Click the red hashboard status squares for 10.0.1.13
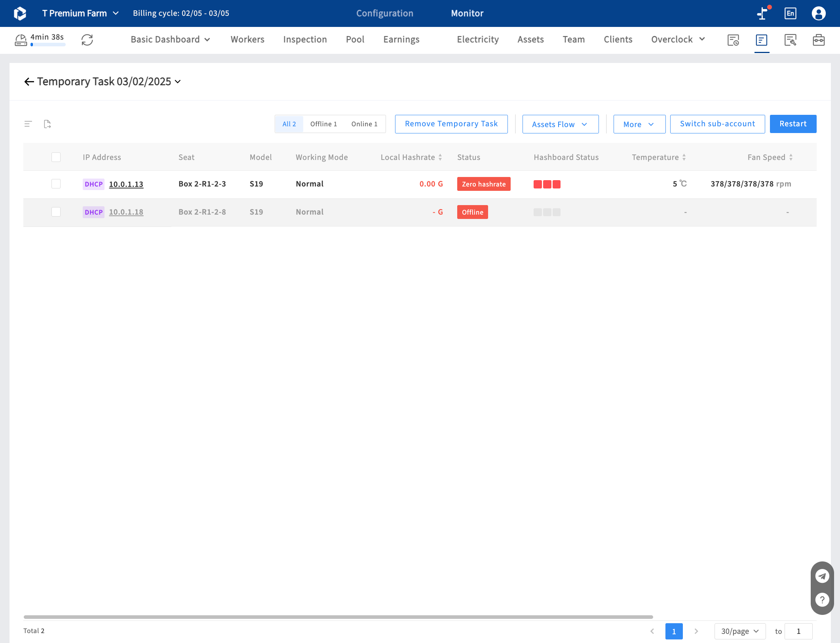The width and height of the screenshot is (840, 643). coord(547,184)
